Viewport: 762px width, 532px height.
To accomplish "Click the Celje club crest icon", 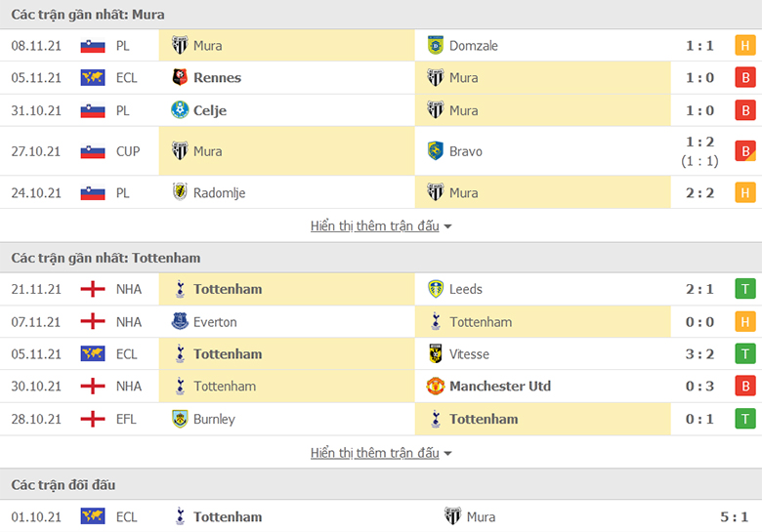I will click(x=180, y=109).
